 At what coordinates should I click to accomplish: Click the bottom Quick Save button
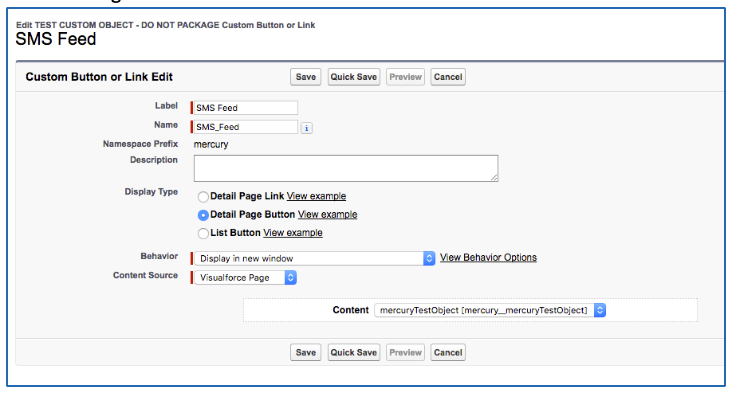coord(353,352)
